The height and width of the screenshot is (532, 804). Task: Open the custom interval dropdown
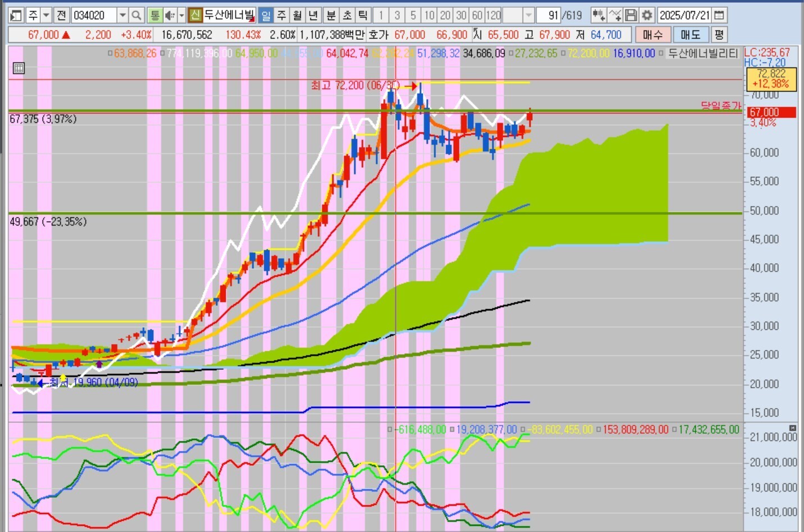coord(528,15)
